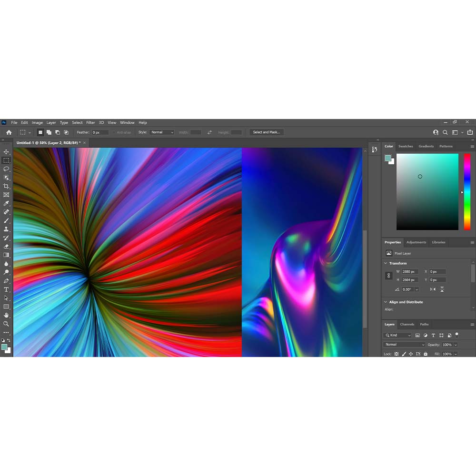The width and height of the screenshot is (476, 476).
Task: Click the Flip horizontal icon in Transform
Action: pyautogui.click(x=433, y=289)
